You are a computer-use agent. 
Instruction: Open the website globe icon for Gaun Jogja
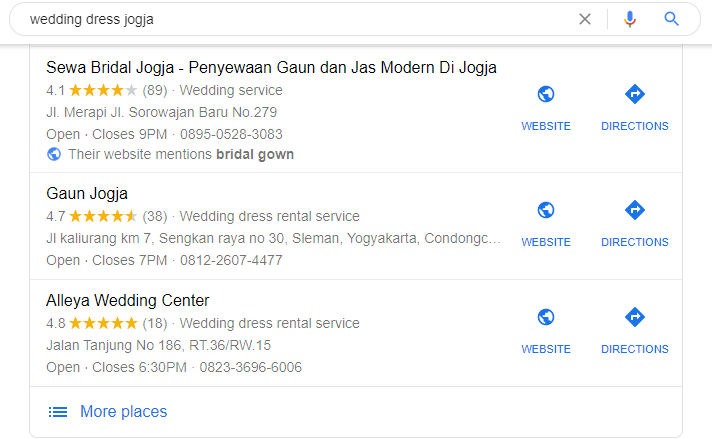click(546, 210)
